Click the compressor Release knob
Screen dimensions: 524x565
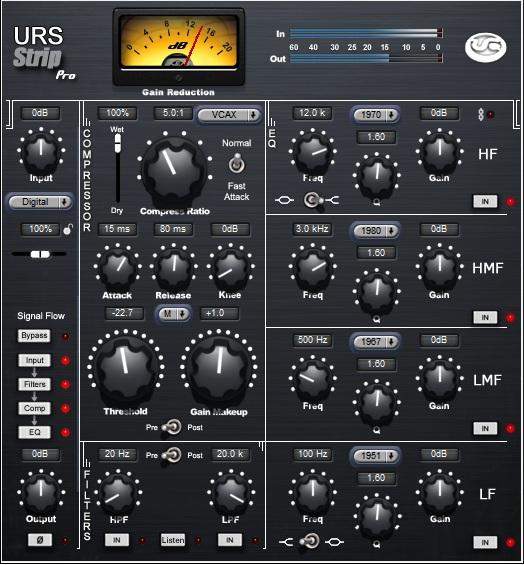pos(174,268)
